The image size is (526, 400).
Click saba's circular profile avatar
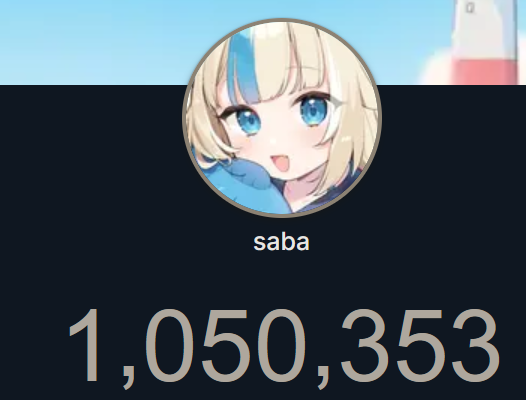click(282, 118)
